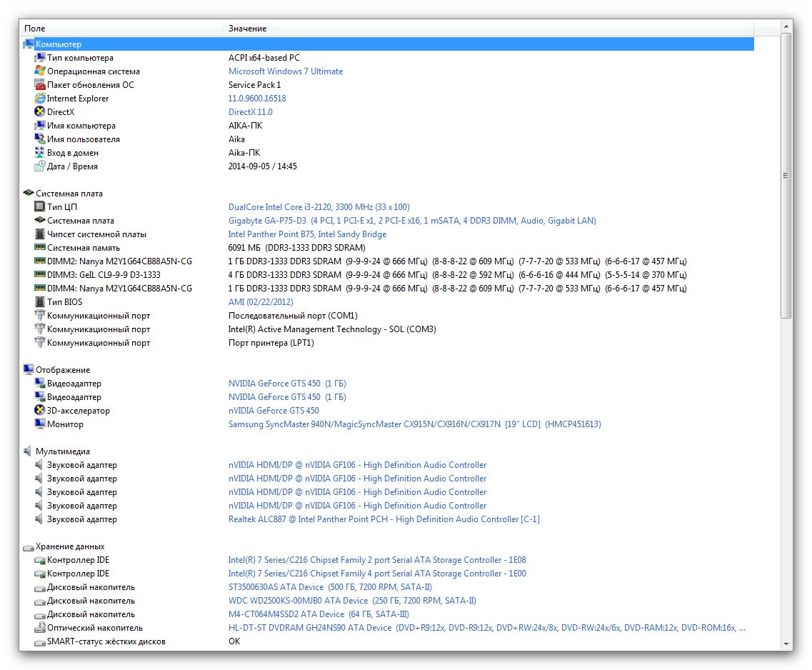
Task: Open the WDC WD2500KS-00MJB0 disk link
Action: (352, 601)
